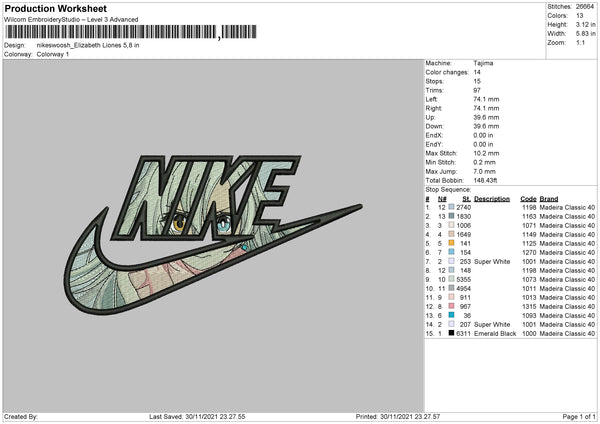This screenshot has height=424, width=600.
Task: Select the Width value 5.83 in
Action: point(585,34)
